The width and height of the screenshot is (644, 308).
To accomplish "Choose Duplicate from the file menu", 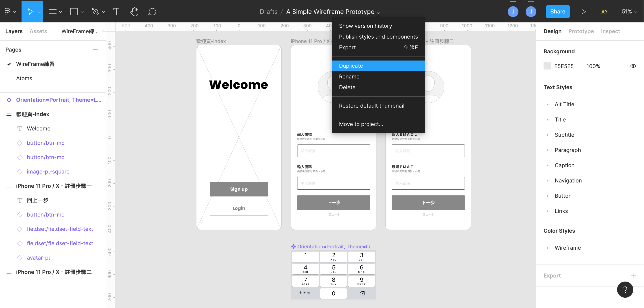I will (351, 66).
